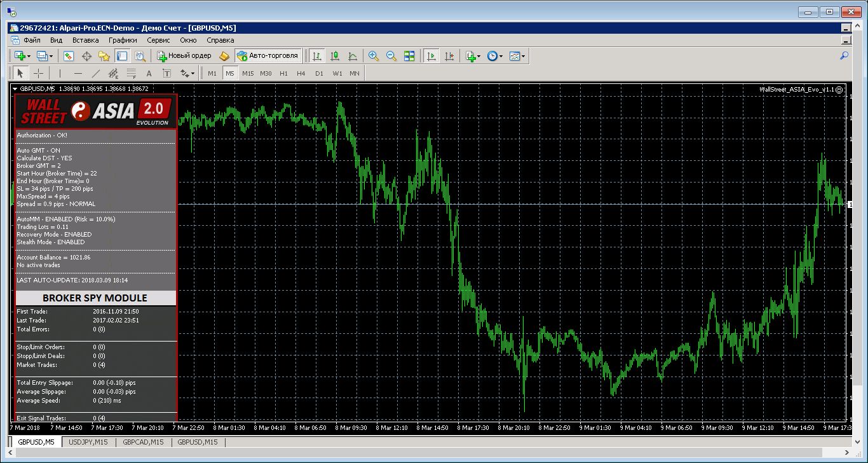Open the Графики menu
This screenshot has width=868, height=463.
[123, 39]
